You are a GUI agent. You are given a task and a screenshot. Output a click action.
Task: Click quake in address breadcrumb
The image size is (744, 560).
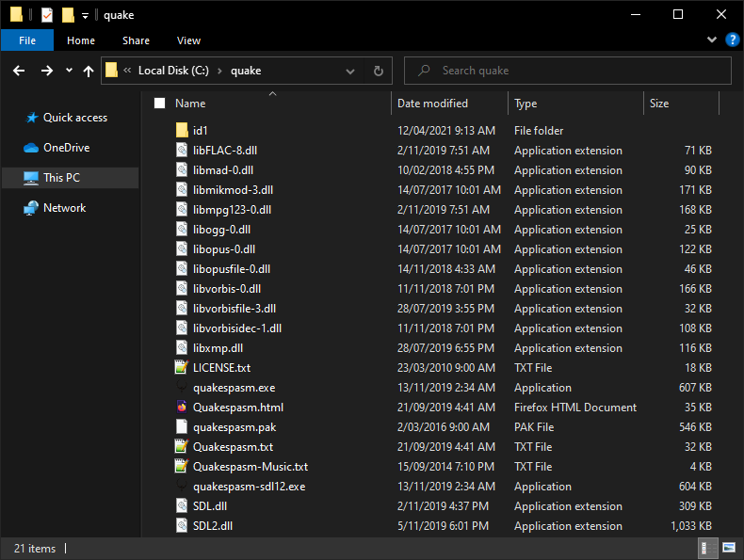click(246, 71)
